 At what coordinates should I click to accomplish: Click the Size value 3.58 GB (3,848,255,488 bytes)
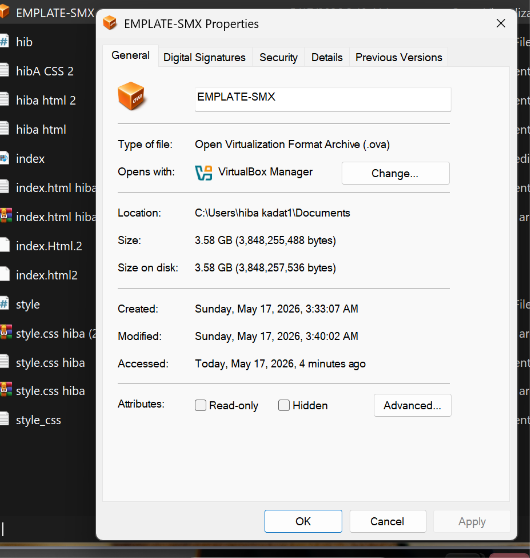(x=265, y=241)
